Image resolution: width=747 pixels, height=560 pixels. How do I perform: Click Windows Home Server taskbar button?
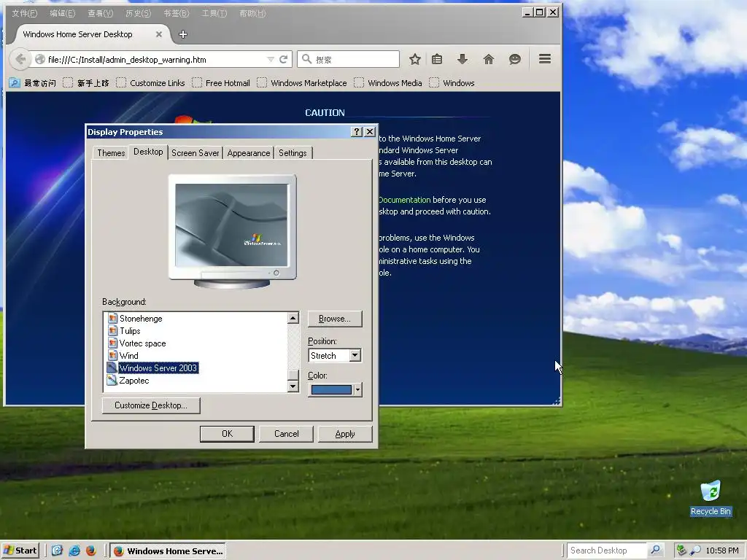(x=169, y=551)
